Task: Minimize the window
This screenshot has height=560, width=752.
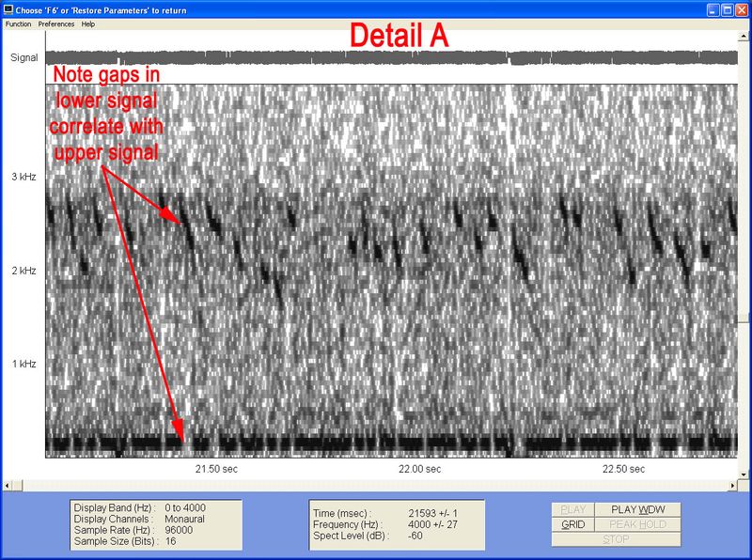Action: point(713,10)
